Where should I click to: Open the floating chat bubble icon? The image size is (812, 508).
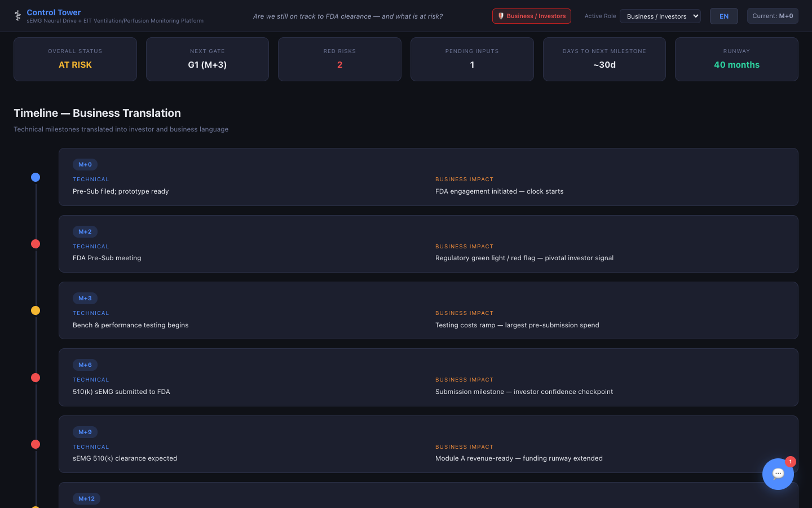click(x=778, y=474)
